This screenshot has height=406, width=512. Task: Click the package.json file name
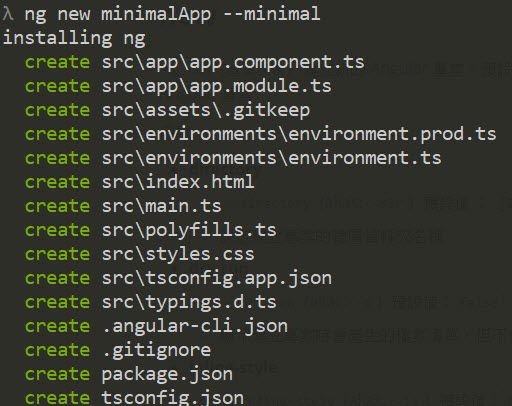click(167, 375)
